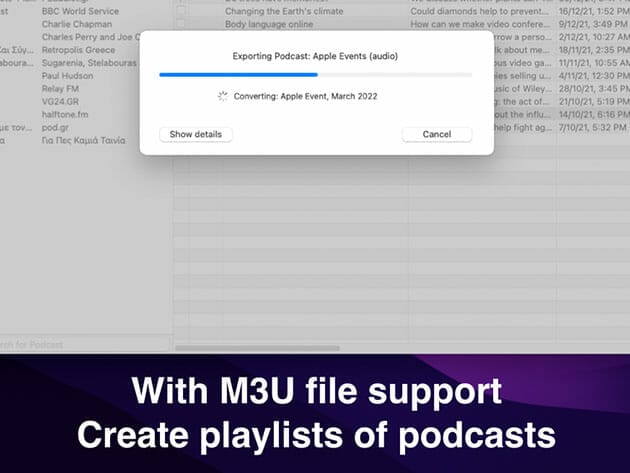Select the Για Πες Καμιά Ταινία podcast
This screenshot has width=630, height=473.
tap(84, 140)
